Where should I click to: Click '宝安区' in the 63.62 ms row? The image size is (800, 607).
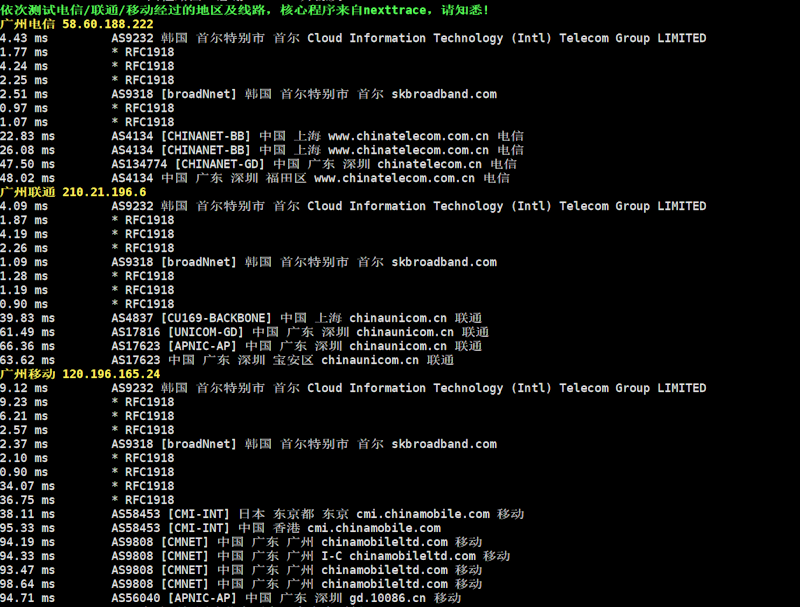click(293, 360)
